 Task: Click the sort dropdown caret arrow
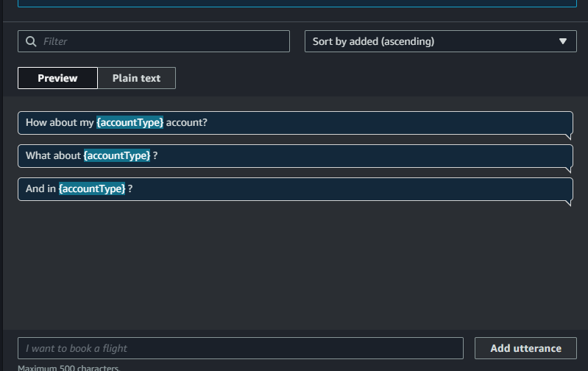point(563,41)
